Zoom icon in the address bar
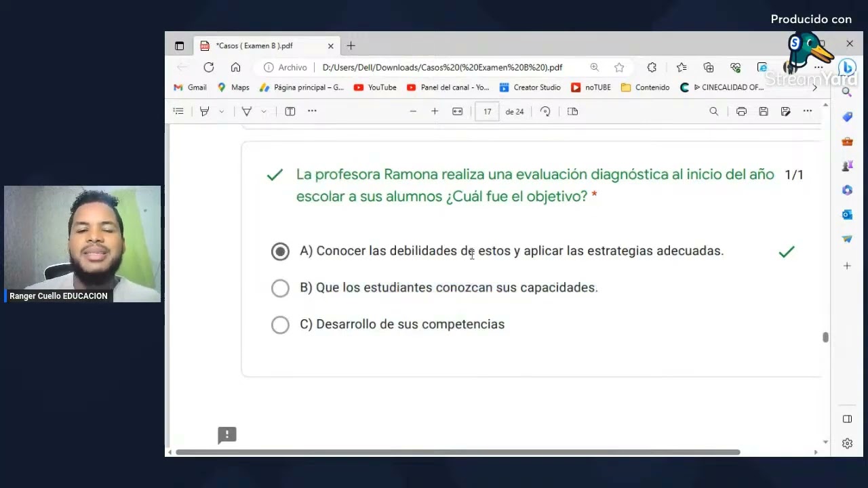868x488 pixels. tap(594, 67)
